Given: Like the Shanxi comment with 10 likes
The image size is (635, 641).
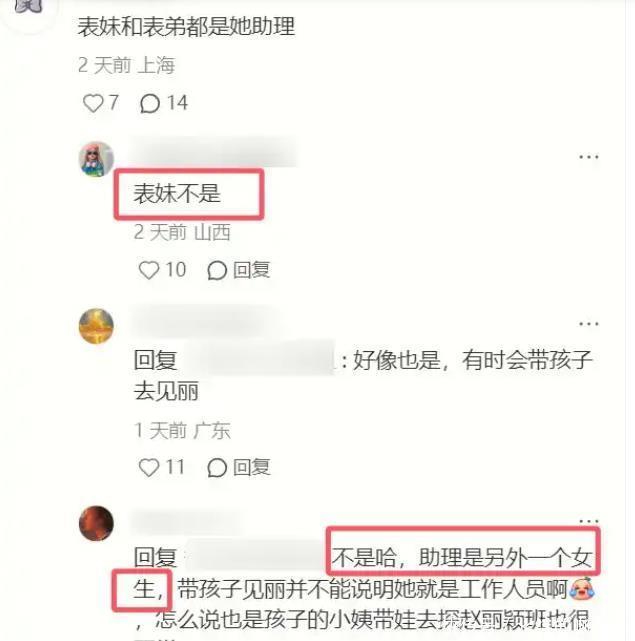Looking at the screenshot, I should pos(149,270).
